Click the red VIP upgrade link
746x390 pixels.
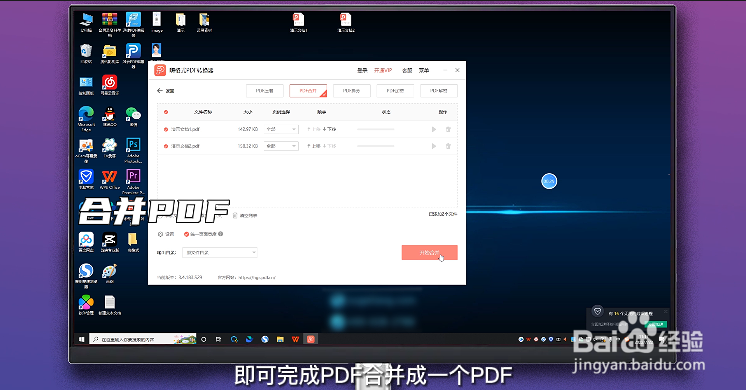click(x=383, y=70)
